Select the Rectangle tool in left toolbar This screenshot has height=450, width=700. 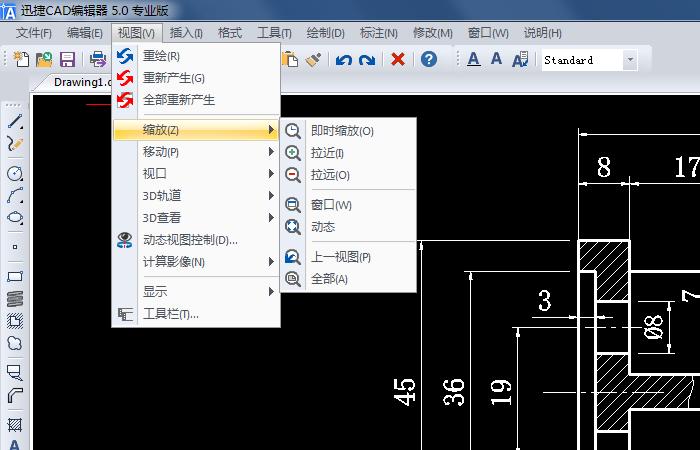(15, 276)
